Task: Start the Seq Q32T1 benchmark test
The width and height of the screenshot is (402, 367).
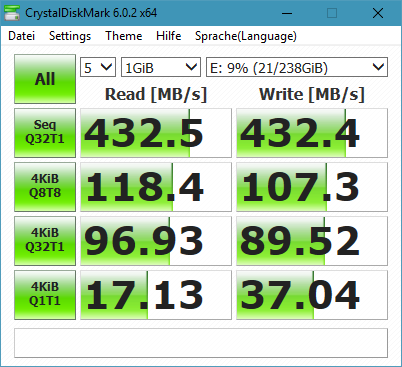Action: pos(45,133)
